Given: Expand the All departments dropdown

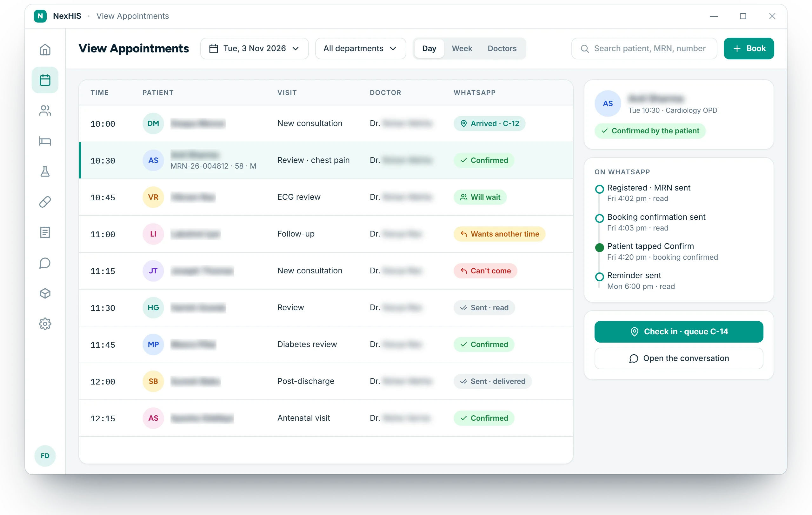Looking at the screenshot, I should tap(360, 49).
